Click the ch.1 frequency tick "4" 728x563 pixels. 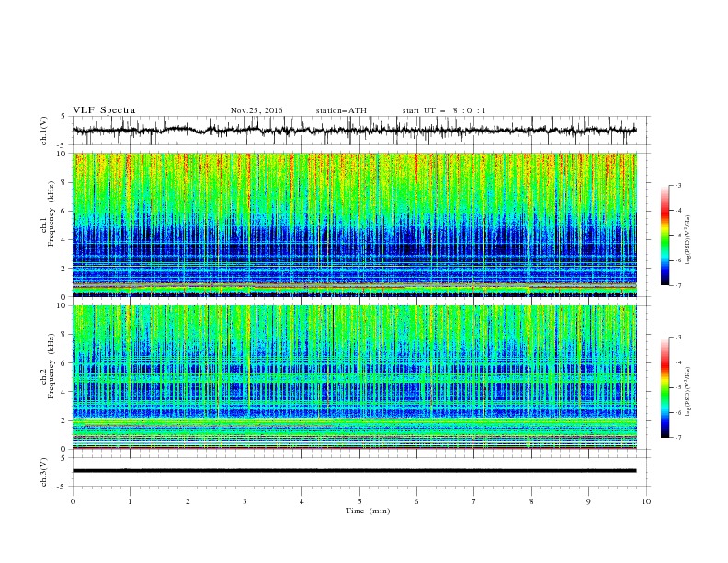pos(64,240)
